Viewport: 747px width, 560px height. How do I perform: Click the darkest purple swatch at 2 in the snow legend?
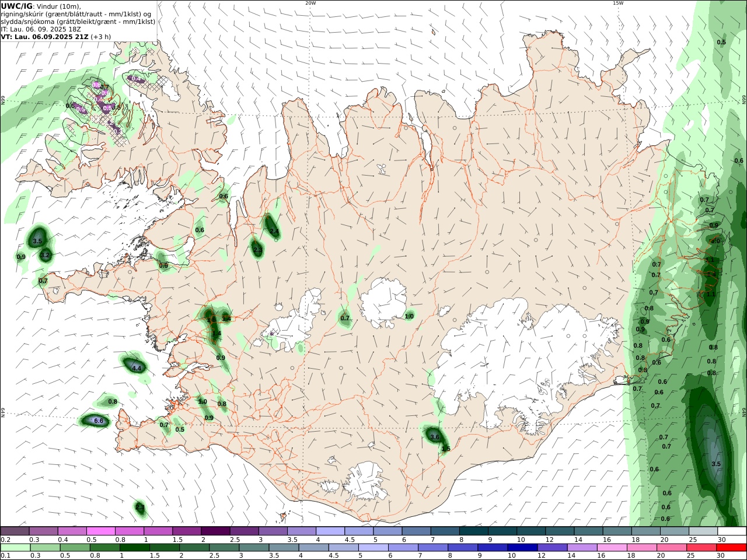(215, 531)
